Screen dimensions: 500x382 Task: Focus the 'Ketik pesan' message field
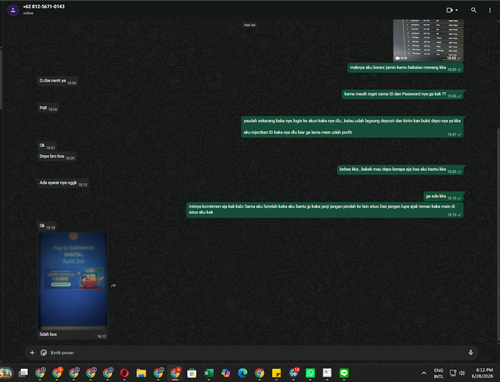click(x=257, y=352)
